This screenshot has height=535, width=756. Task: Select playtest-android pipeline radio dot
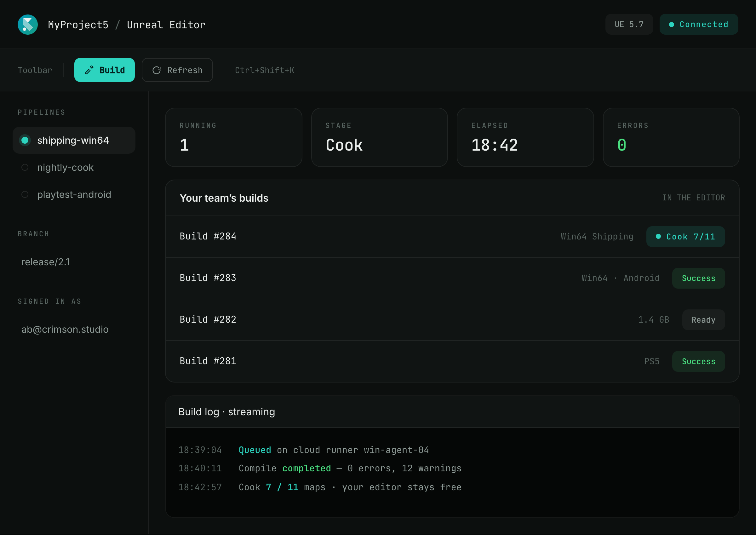click(25, 194)
